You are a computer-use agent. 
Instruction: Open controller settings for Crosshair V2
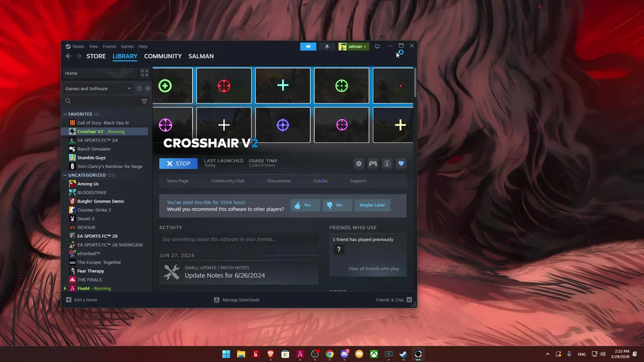click(373, 163)
